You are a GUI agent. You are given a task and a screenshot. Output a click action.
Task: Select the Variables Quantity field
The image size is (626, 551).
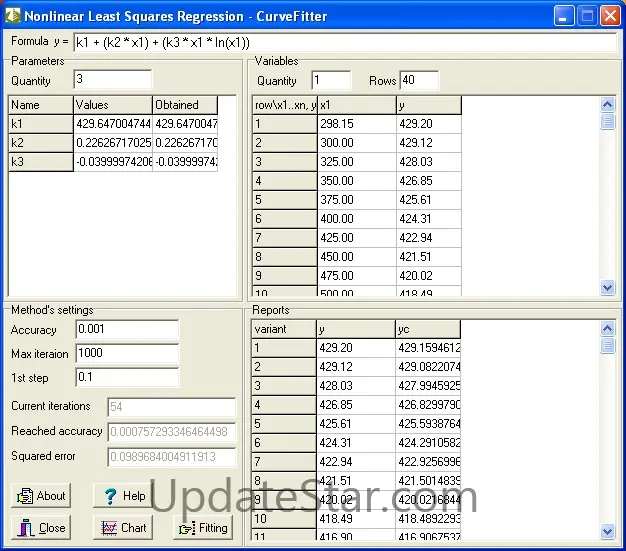click(331, 80)
